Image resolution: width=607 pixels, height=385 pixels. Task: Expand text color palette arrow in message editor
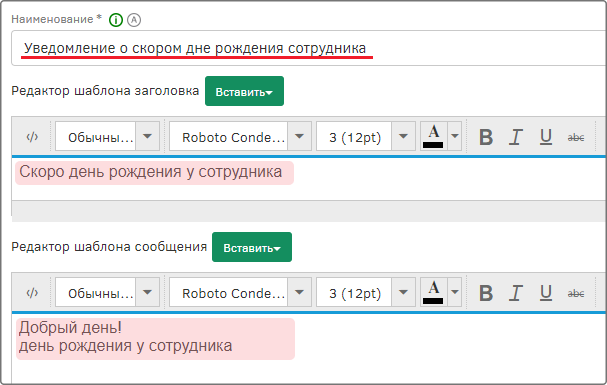[455, 292]
